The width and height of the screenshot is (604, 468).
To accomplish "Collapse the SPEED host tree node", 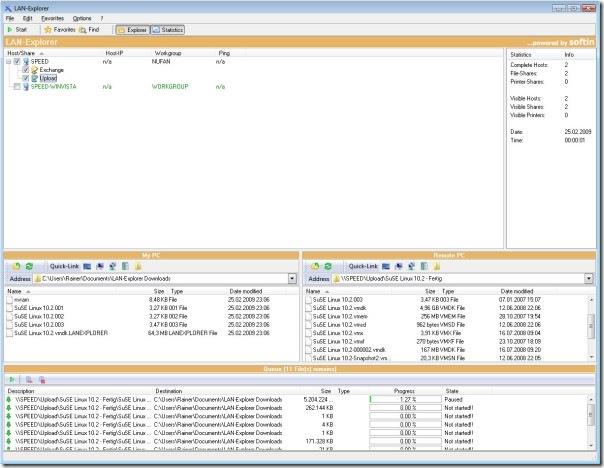I will [x=8, y=61].
